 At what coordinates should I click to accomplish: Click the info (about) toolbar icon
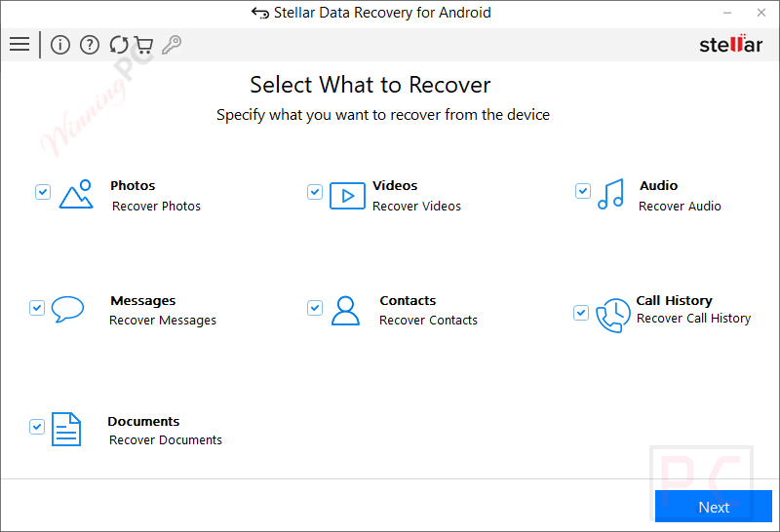click(60, 45)
